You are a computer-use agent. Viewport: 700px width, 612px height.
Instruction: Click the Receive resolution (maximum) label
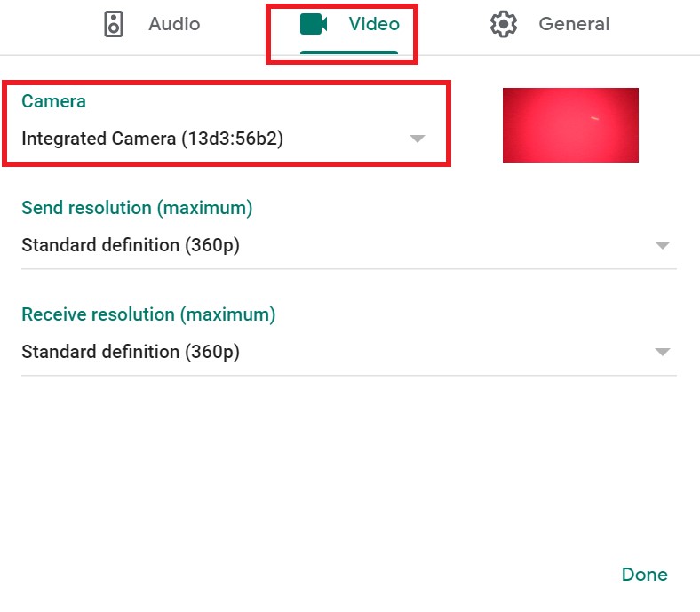pos(148,314)
